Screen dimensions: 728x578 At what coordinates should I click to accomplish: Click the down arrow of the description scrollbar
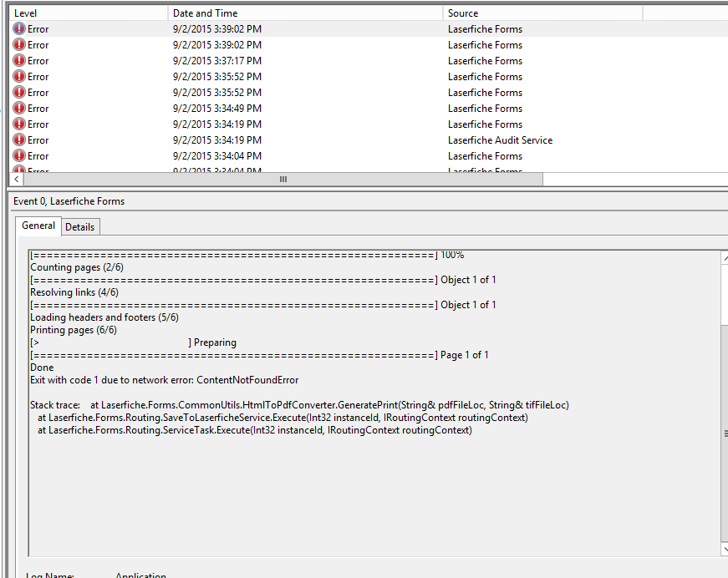(x=724, y=550)
